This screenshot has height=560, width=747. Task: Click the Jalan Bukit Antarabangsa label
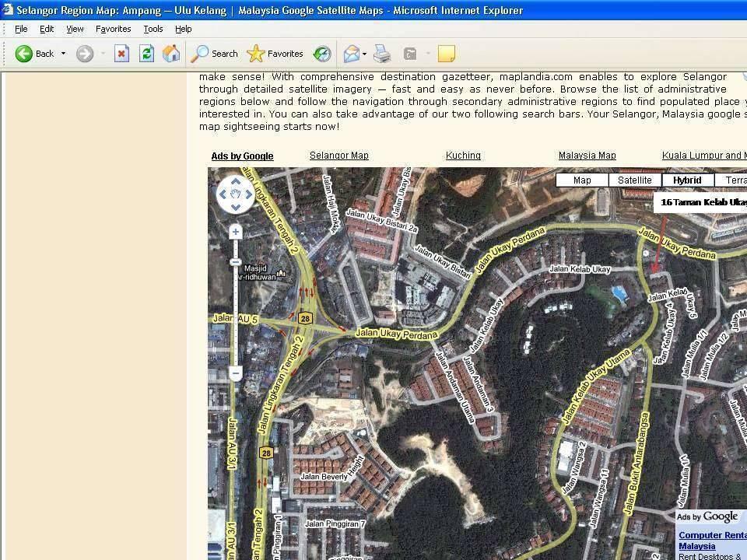[x=637, y=464]
